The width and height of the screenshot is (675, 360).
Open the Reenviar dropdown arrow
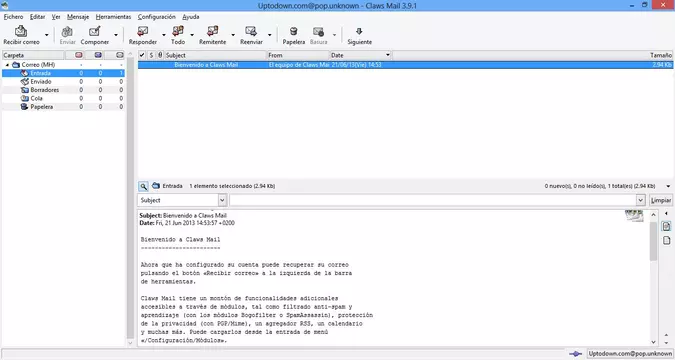coord(269,35)
